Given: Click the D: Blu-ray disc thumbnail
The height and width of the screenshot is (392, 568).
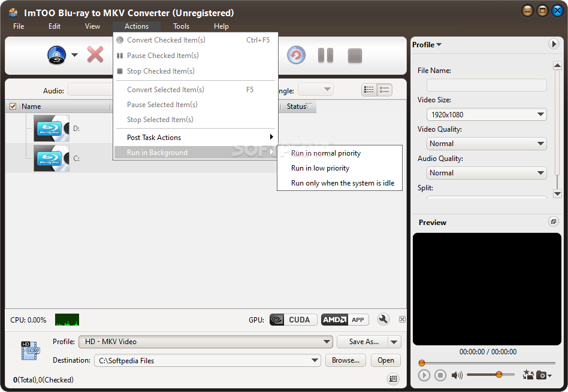Looking at the screenshot, I should pos(52,129).
